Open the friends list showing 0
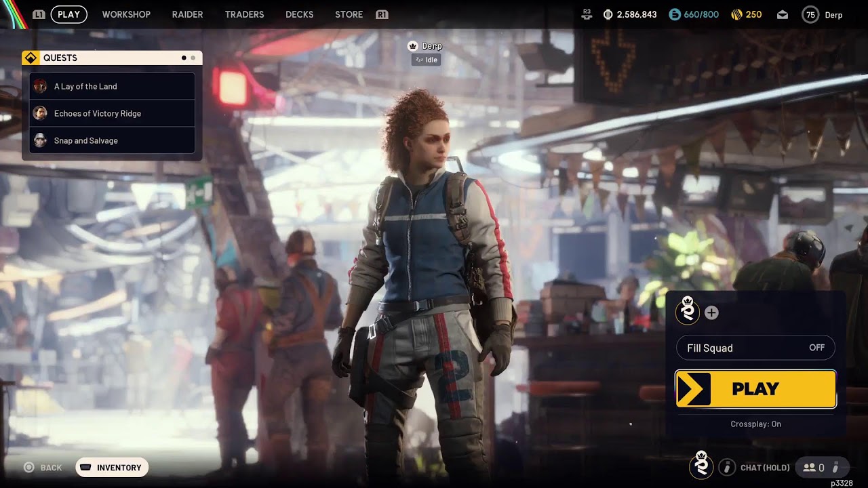Viewport: 868px width, 488px height. point(821,467)
